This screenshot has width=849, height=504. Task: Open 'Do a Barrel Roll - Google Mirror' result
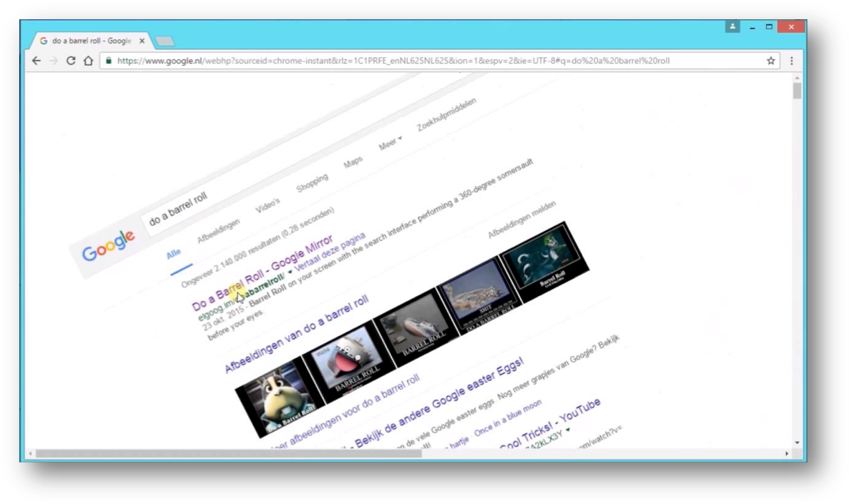(x=262, y=273)
